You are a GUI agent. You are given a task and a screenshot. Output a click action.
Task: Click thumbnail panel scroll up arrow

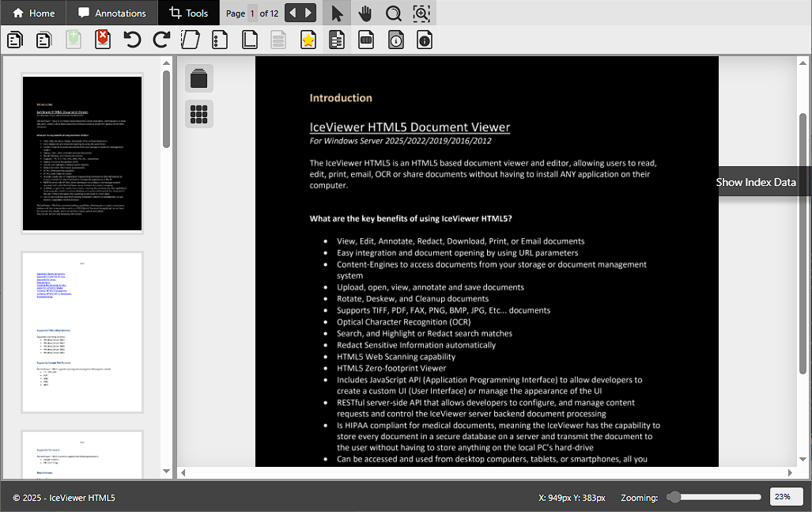point(166,63)
